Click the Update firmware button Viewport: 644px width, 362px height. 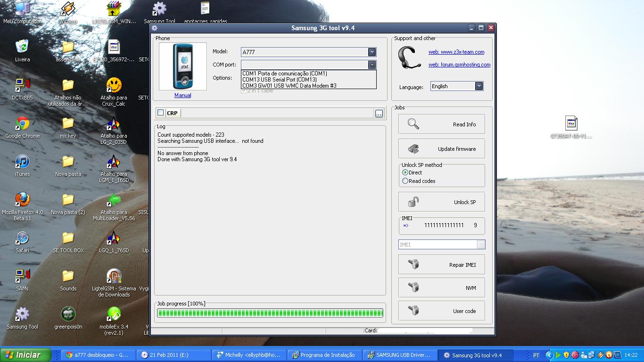(x=441, y=149)
